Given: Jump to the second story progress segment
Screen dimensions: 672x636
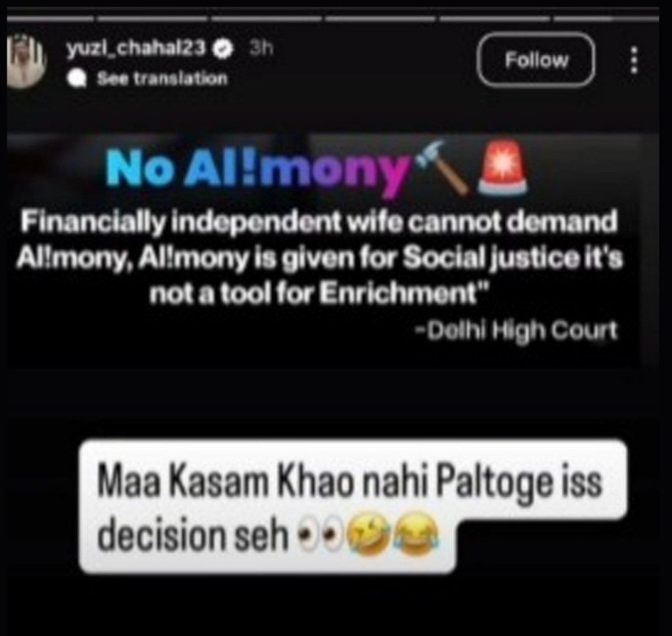Looking at the screenshot, I should tap(152, 19).
